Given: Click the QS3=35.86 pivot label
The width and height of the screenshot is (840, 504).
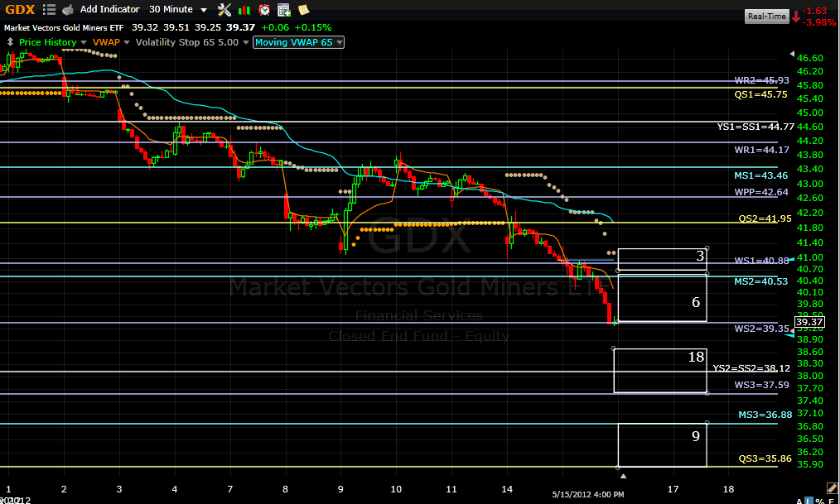Looking at the screenshot, I should click(x=765, y=458).
